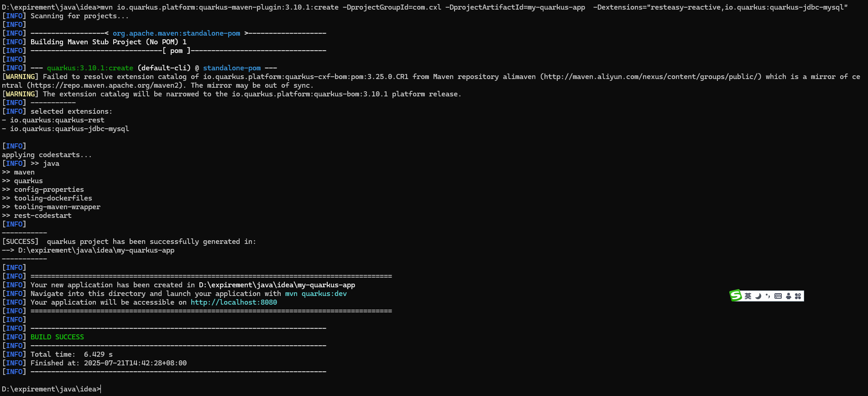The width and height of the screenshot is (868, 396).
Task: Click the '>> rest-codestart' line
Action: pyautogui.click(x=37, y=216)
